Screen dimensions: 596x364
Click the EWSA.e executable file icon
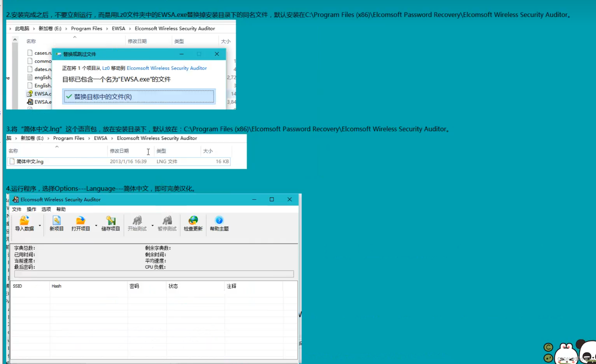(30, 102)
